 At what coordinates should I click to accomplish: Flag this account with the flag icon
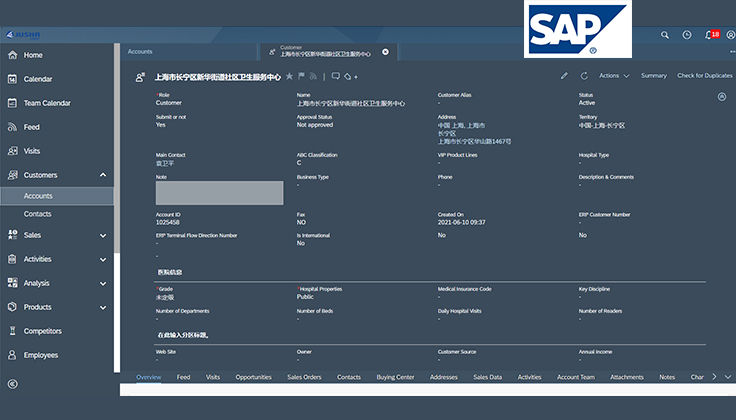click(x=301, y=76)
